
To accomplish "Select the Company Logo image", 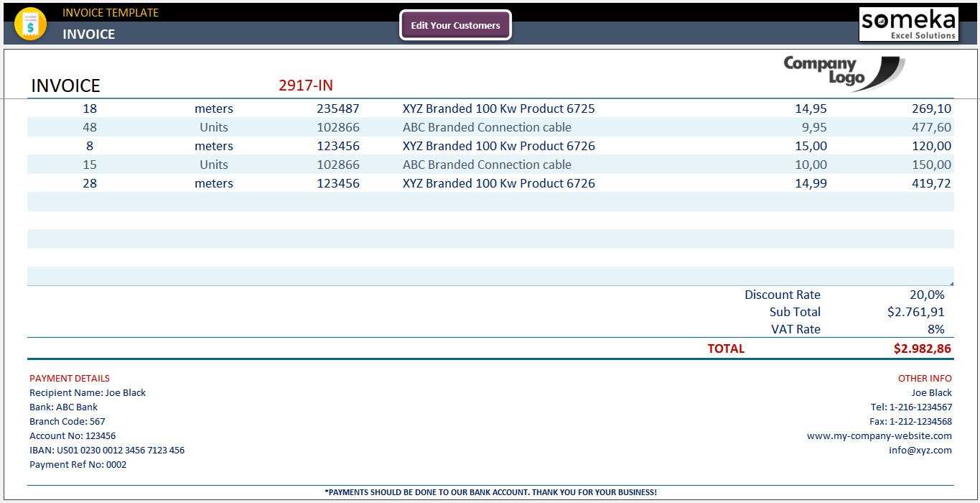I will pos(844,73).
